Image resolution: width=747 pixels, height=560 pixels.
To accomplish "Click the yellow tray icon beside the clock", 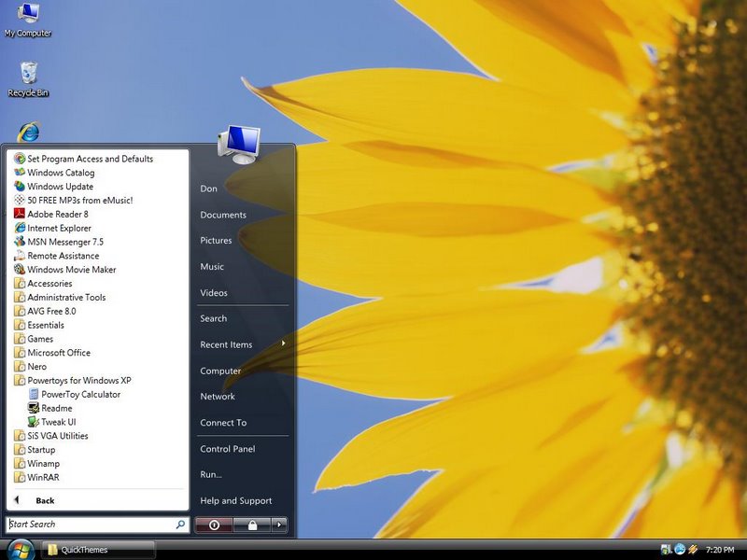I will click(693, 550).
